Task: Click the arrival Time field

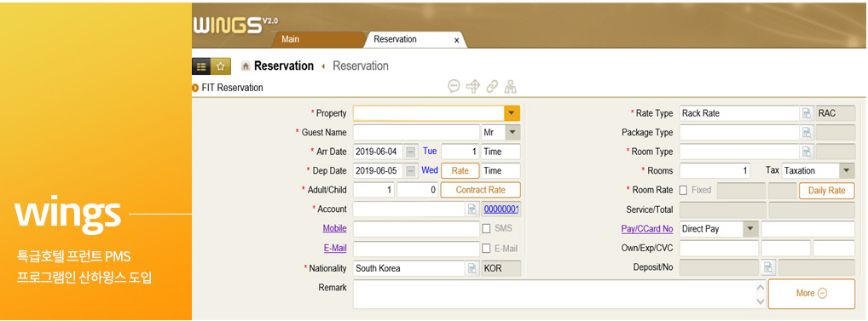Action: (501, 152)
